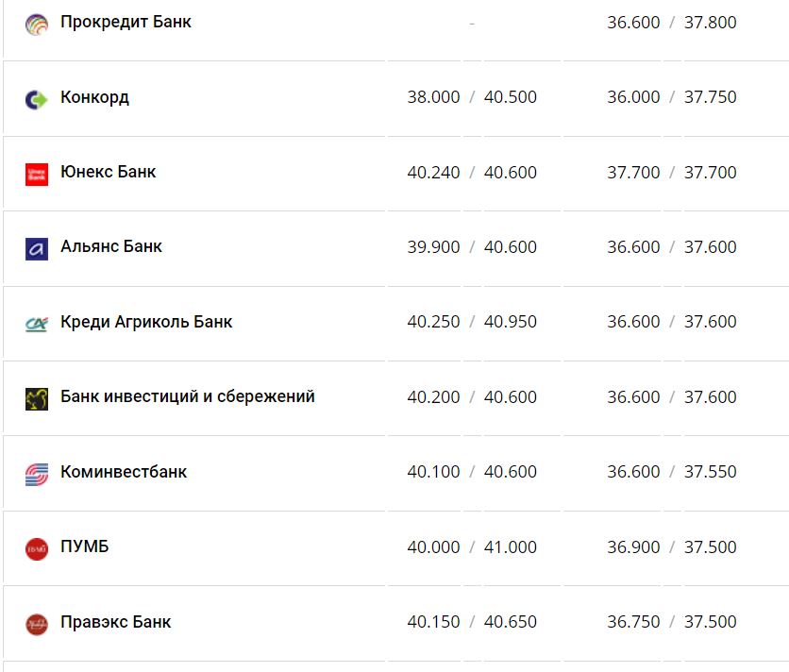The width and height of the screenshot is (789, 672).
Task: Open the Юнекс Банк name link
Action: (x=108, y=172)
